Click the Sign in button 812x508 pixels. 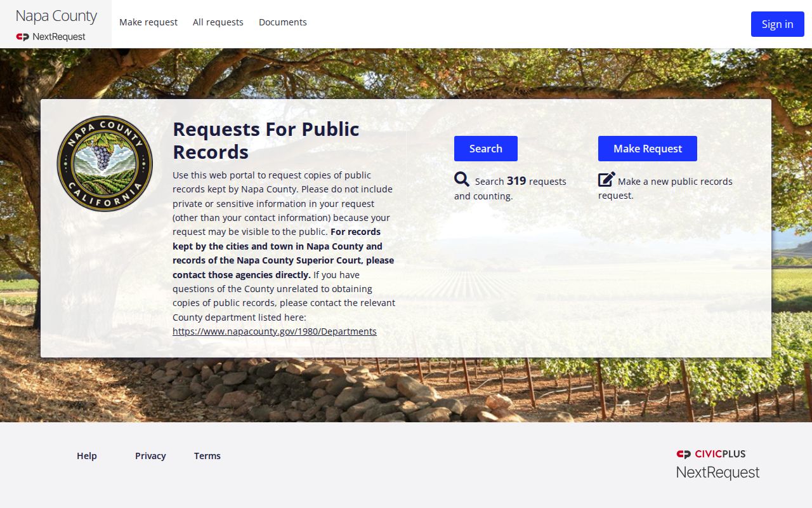point(778,24)
